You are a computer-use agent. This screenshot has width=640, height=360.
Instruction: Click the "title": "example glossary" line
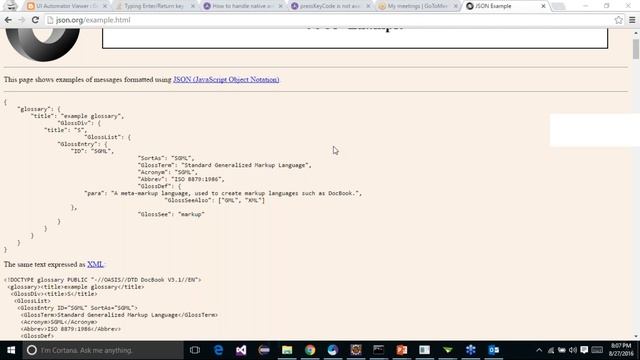pyautogui.click(x=77, y=116)
